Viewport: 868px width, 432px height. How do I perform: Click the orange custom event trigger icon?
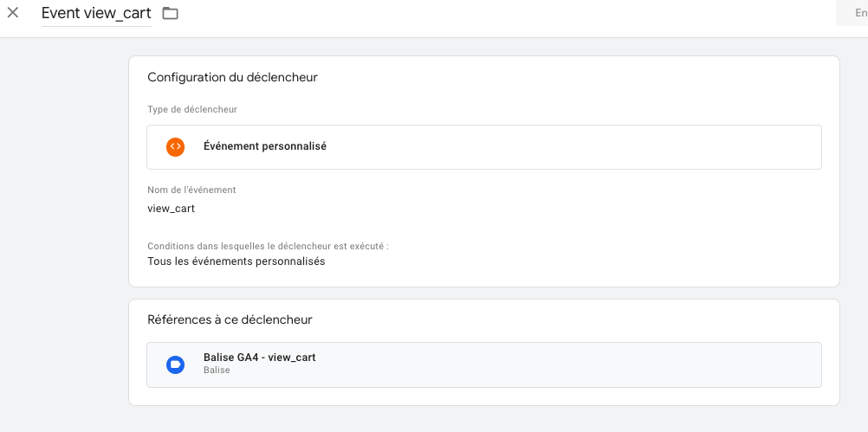click(x=175, y=146)
